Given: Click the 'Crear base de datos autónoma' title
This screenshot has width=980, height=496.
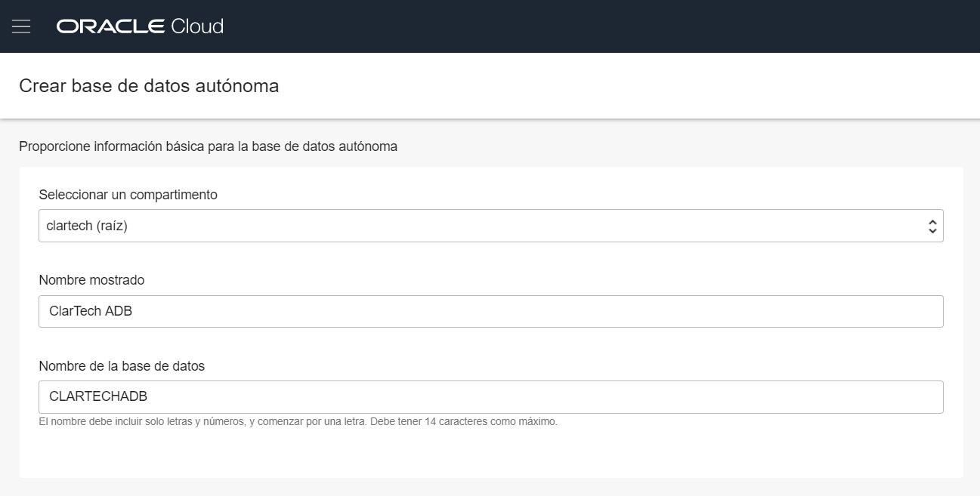Looking at the screenshot, I should click(148, 85).
